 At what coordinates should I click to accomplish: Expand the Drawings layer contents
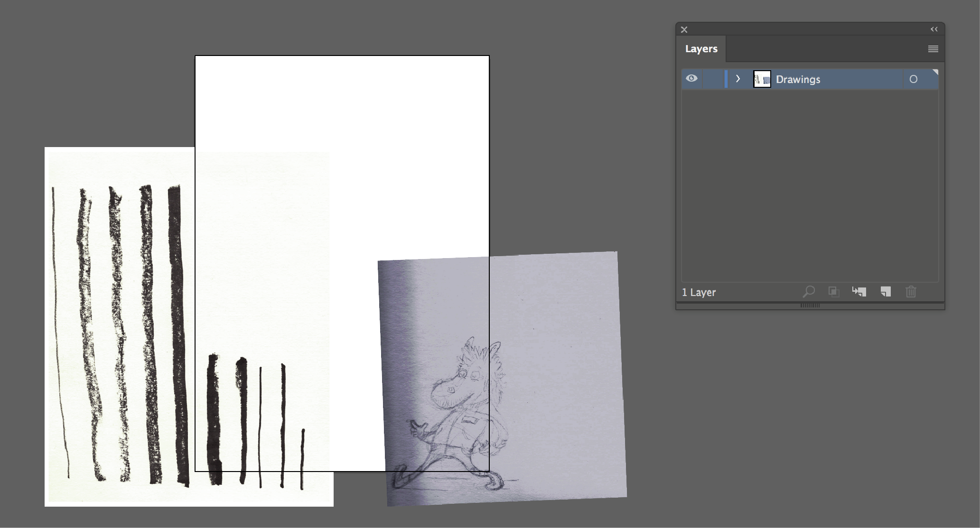point(738,79)
